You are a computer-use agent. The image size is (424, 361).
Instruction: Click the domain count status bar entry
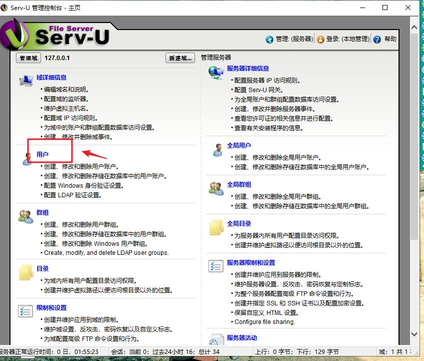pos(395,352)
